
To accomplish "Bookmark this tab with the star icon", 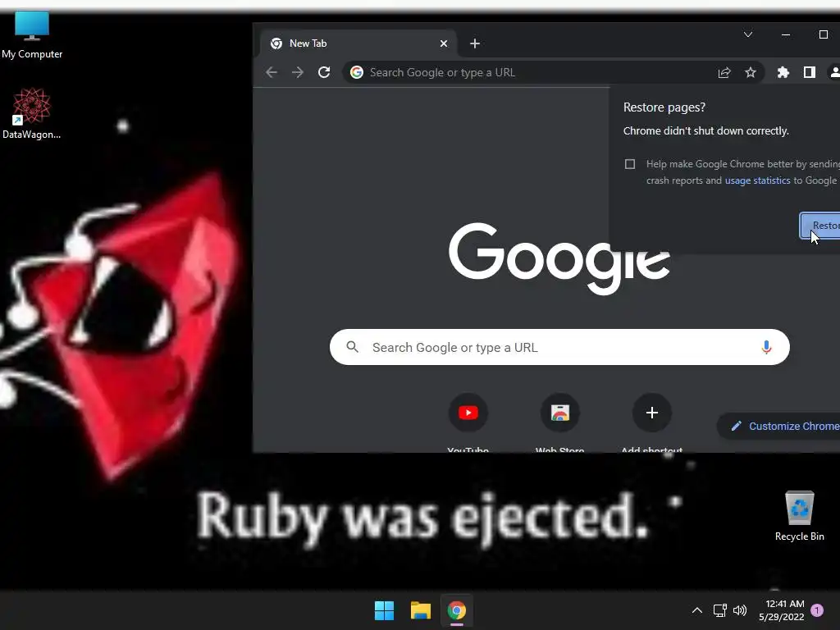I will point(751,72).
